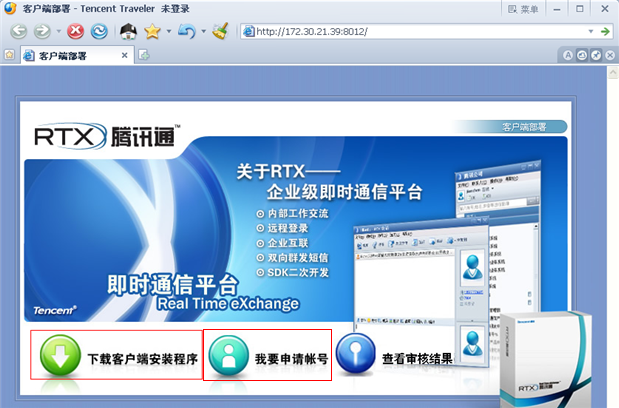Open 下载客户端安装程序 link
Screen dimensions: 619x408
point(143,359)
